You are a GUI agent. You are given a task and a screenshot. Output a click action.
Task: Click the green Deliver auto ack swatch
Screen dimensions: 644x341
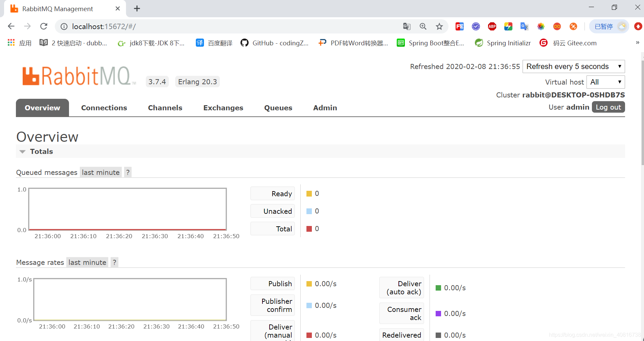438,288
